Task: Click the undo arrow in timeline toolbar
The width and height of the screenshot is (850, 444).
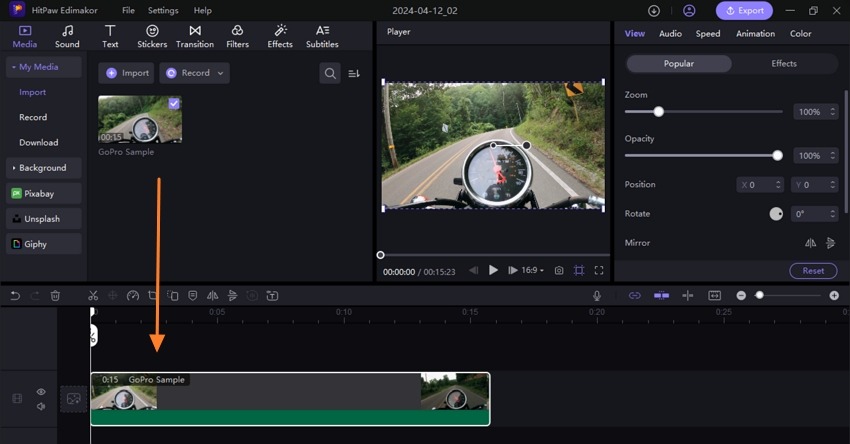Action: click(x=15, y=296)
